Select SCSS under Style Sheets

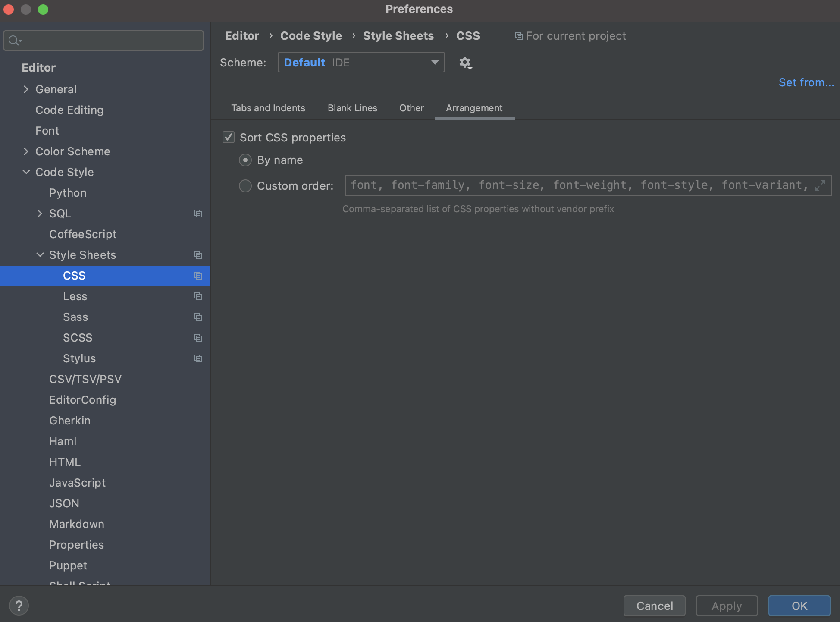click(78, 338)
